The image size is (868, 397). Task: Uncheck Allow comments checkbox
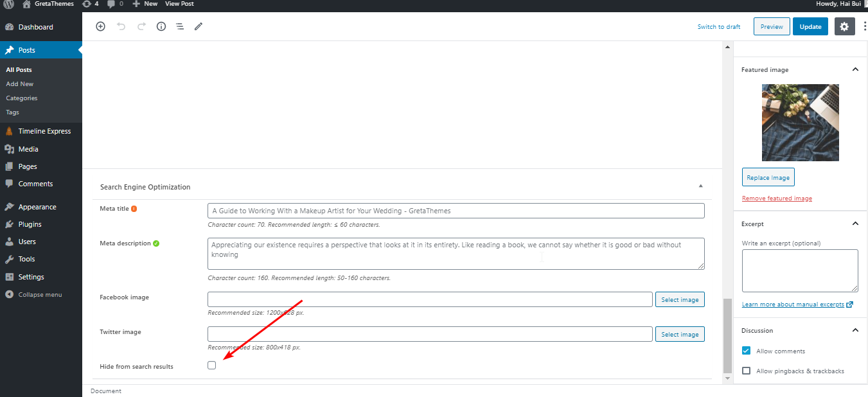746,351
